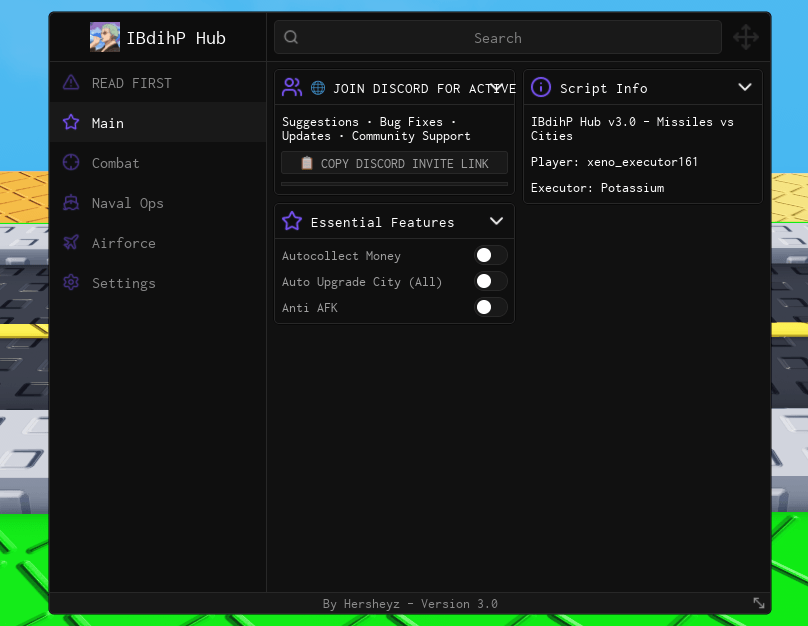This screenshot has height=626, width=808.
Task: Click 'IBdihP Hub v3.0 - Missiles vs Cities' text
Action: [632, 129]
